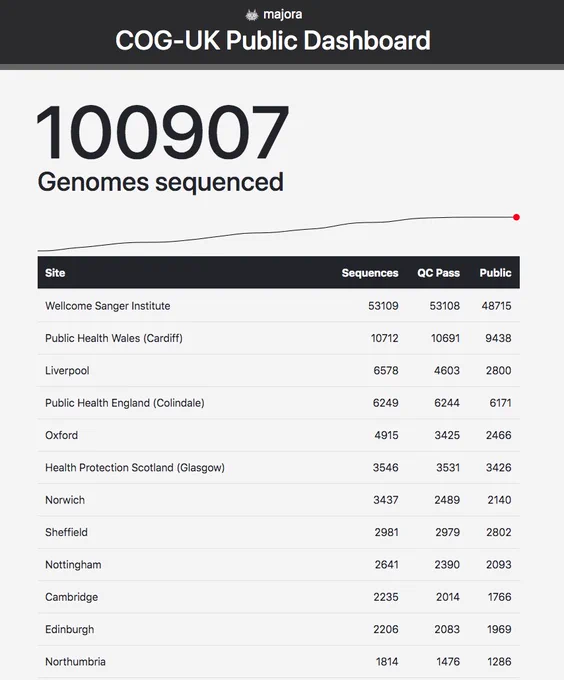This screenshot has height=680, width=564.
Task: Select the Norwich site name
Action: tap(65, 500)
